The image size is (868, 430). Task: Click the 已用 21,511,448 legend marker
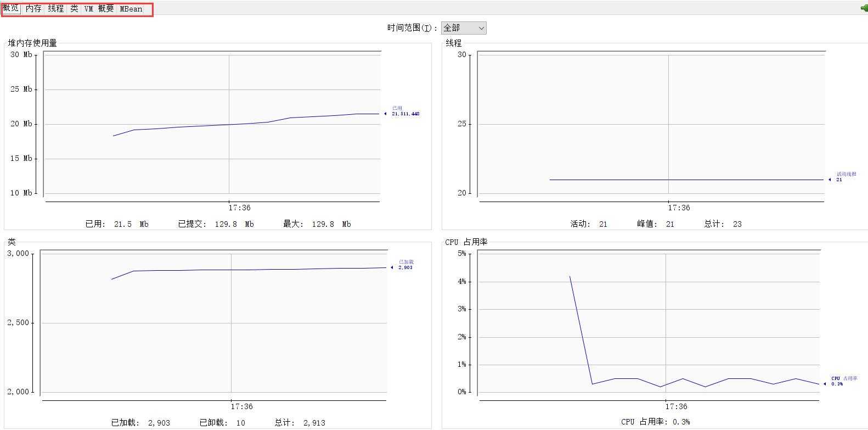click(x=402, y=111)
